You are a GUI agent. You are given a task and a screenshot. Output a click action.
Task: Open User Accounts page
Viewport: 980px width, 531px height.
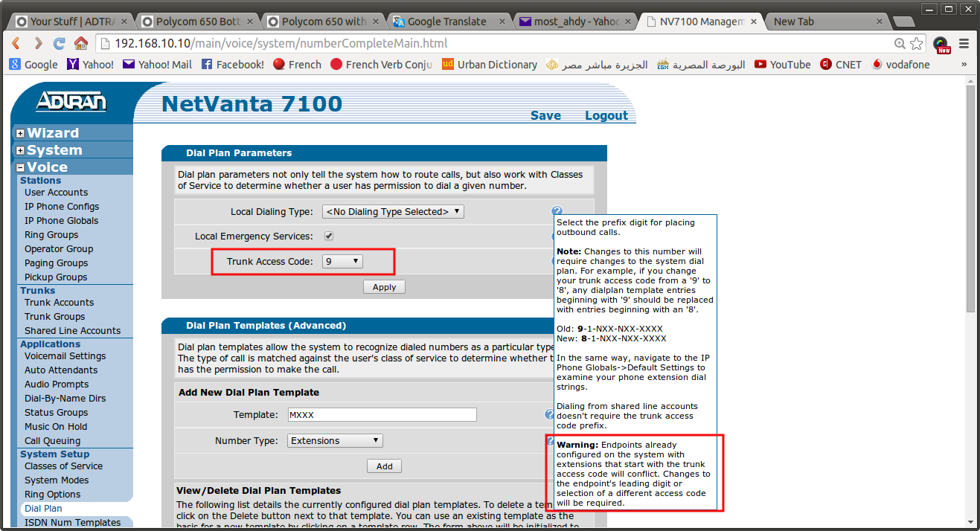pyautogui.click(x=56, y=192)
